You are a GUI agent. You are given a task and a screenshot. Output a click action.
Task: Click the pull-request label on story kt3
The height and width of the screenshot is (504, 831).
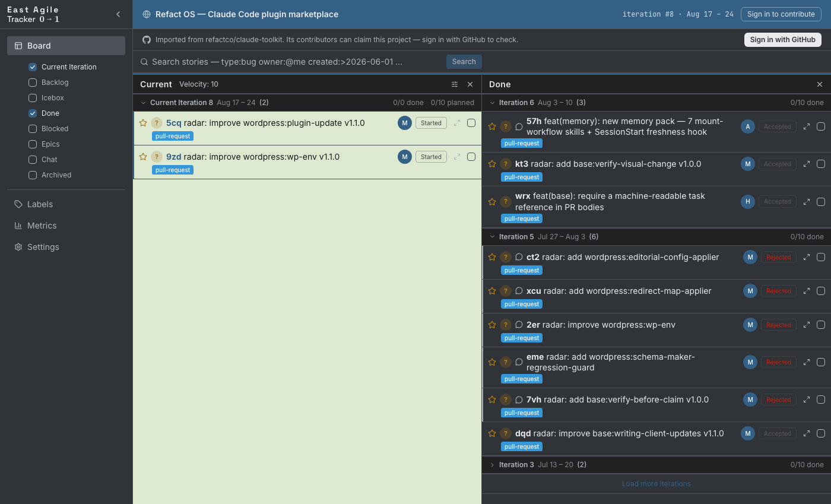[x=521, y=177]
